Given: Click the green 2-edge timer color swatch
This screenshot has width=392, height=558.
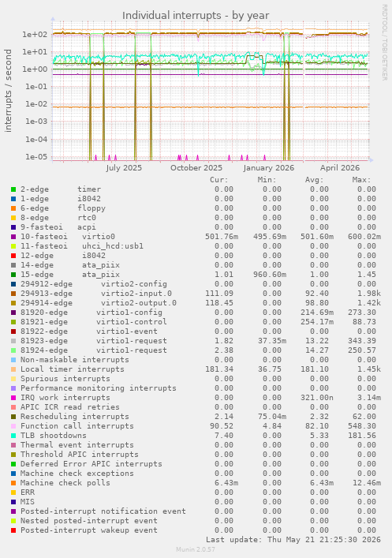Looking at the screenshot, I should (x=13, y=189).
